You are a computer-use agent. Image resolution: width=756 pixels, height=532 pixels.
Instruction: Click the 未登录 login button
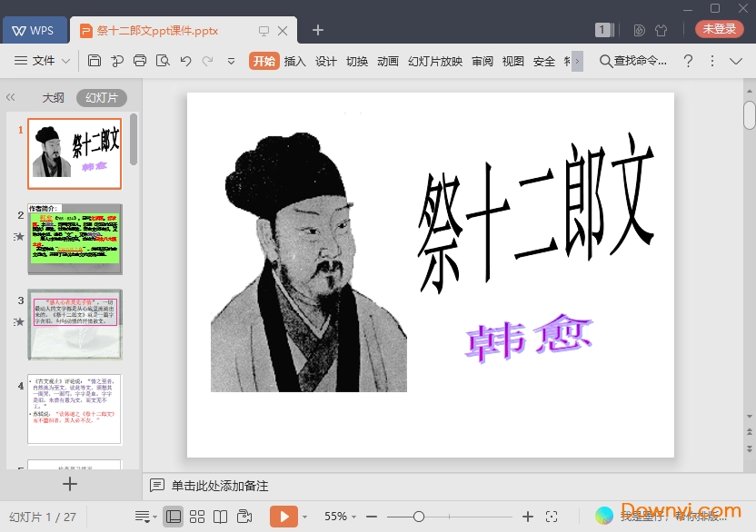719,29
